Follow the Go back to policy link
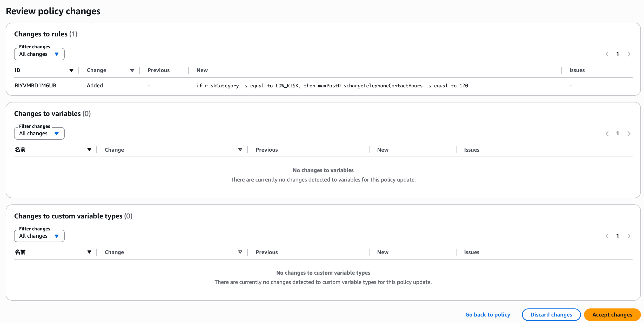644x323 pixels. [x=488, y=315]
